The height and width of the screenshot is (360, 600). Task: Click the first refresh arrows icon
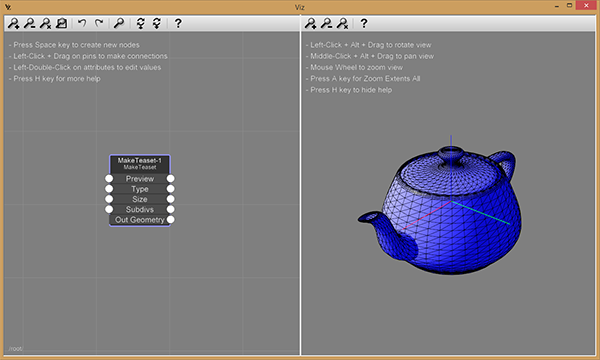tap(141, 23)
